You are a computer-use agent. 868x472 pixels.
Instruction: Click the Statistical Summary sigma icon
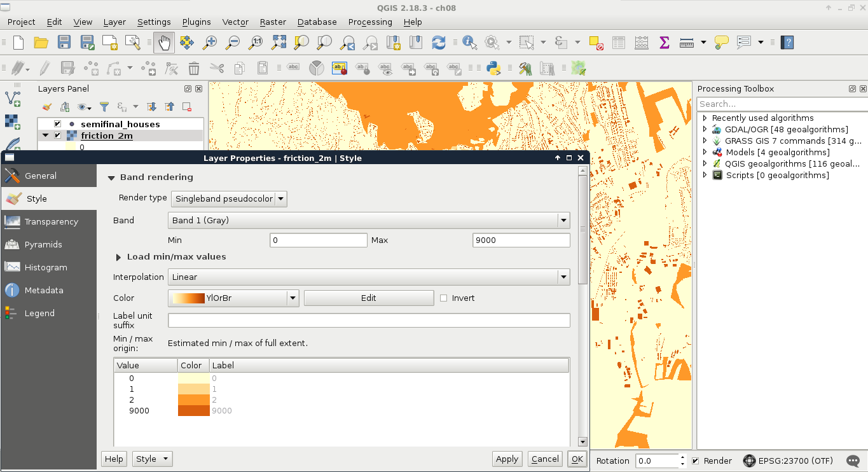pyautogui.click(x=665, y=43)
